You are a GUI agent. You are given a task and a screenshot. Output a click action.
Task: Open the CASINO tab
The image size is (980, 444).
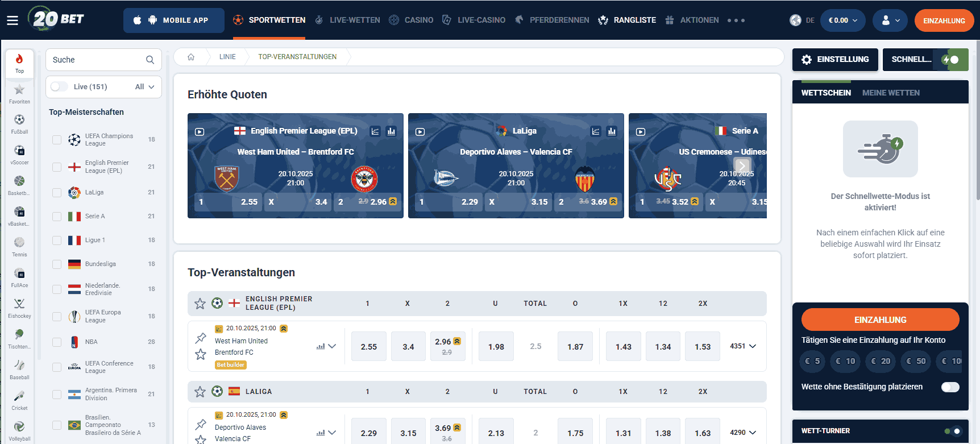coord(411,20)
